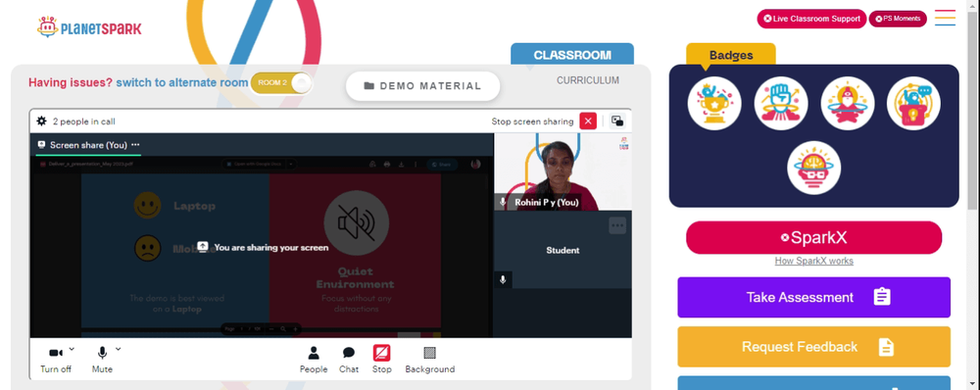Open call settings gear icon
Viewport: 980px width, 390px height.
[42, 122]
